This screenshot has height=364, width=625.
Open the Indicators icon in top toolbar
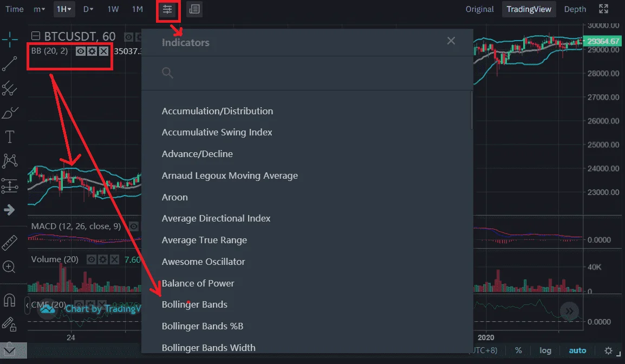click(x=167, y=9)
